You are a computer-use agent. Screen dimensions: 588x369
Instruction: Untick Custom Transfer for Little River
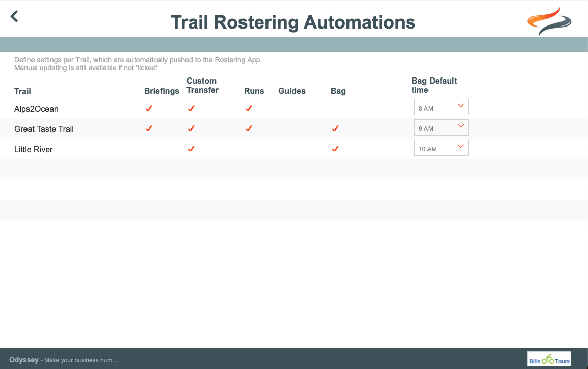point(191,149)
